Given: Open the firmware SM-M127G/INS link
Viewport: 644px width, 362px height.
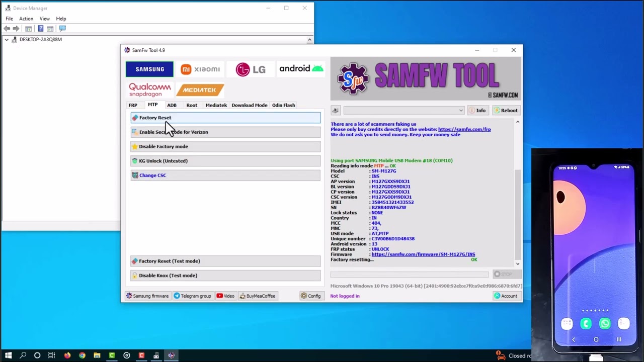Looking at the screenshot, I should [x=423, y=254].
